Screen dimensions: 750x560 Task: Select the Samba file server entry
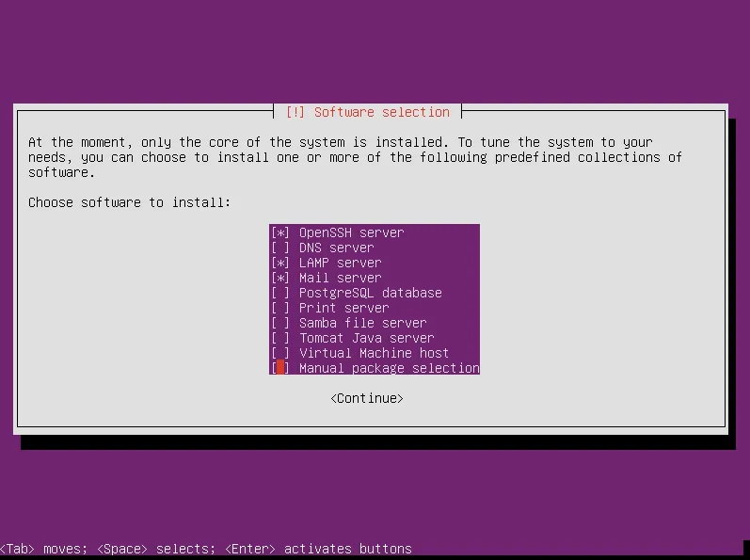click(375, 323)
